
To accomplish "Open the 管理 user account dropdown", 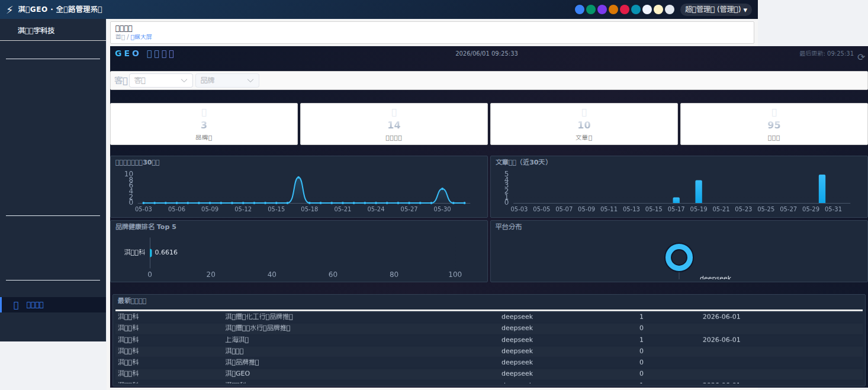I will click(716, 9).
